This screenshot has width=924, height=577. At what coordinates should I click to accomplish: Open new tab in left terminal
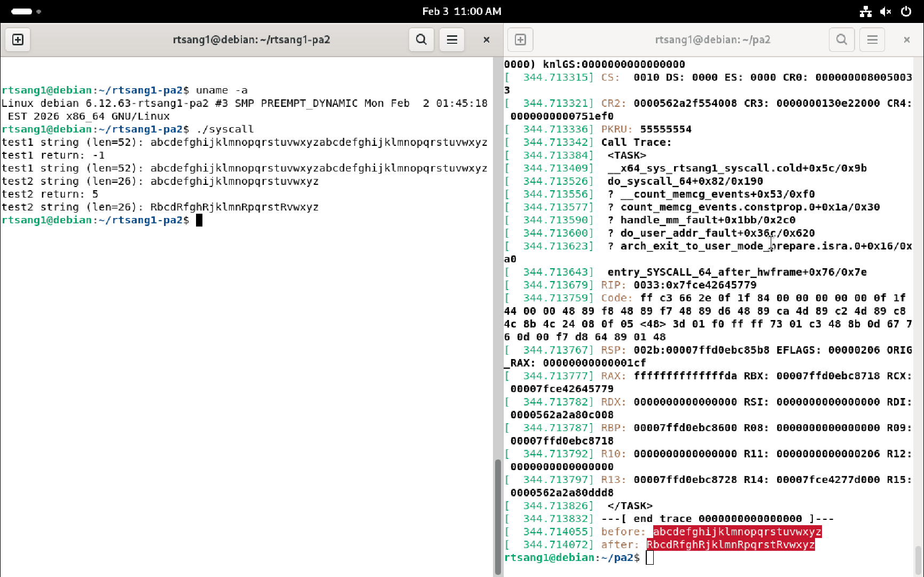coord(18,40)
